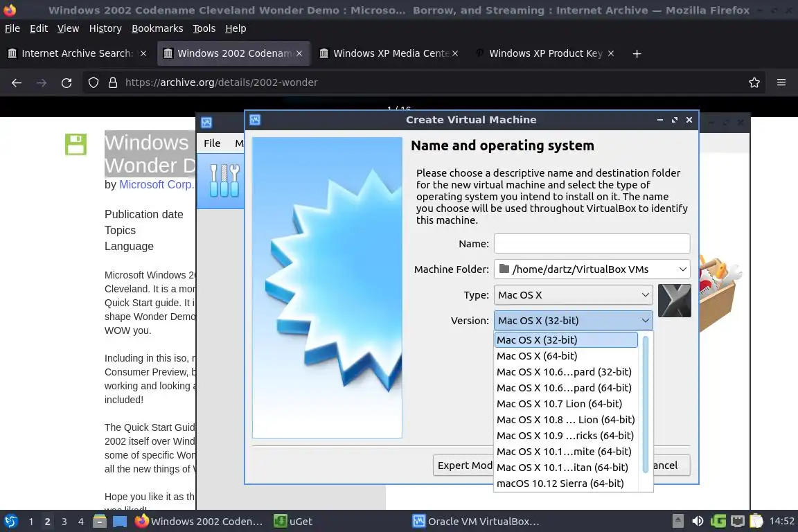Switch to workspace 1
Viewport: 798px width, 532px height.
31,522
